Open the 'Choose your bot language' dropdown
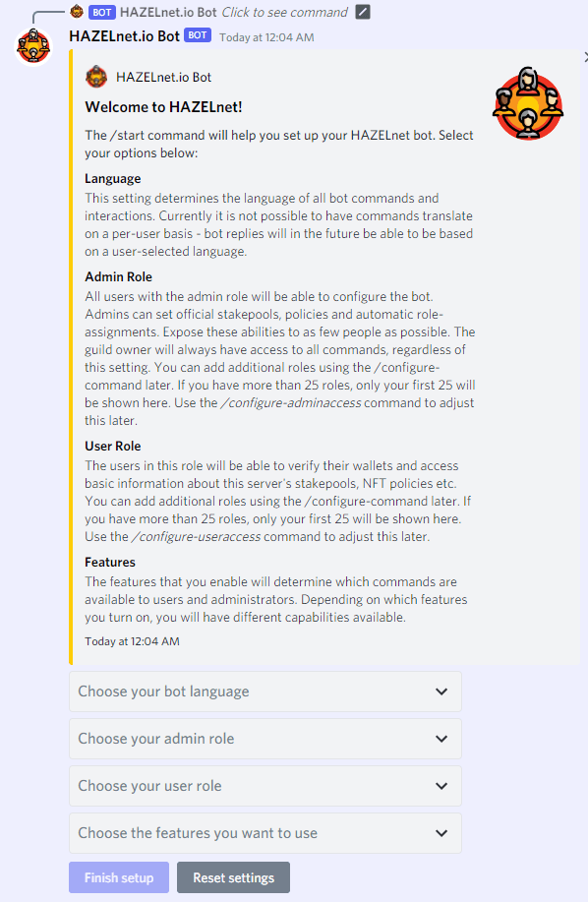Viewport: 588px width, 902px height. pos(265,692)
